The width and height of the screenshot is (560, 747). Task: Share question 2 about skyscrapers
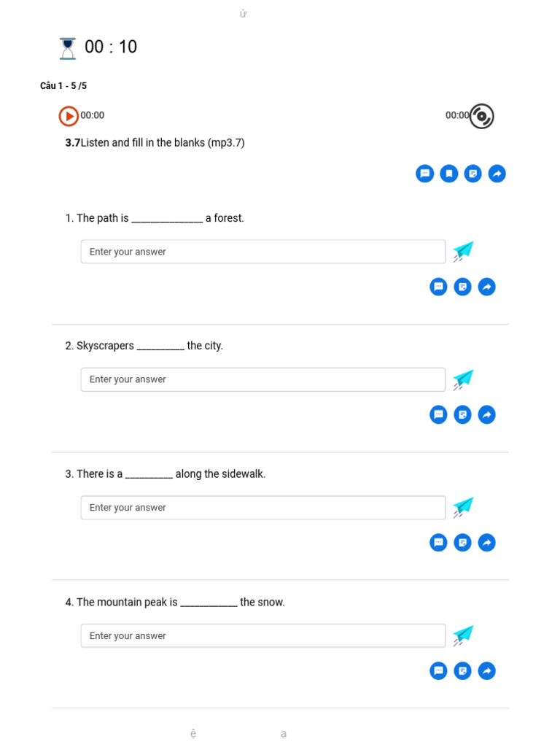(486, 414)
